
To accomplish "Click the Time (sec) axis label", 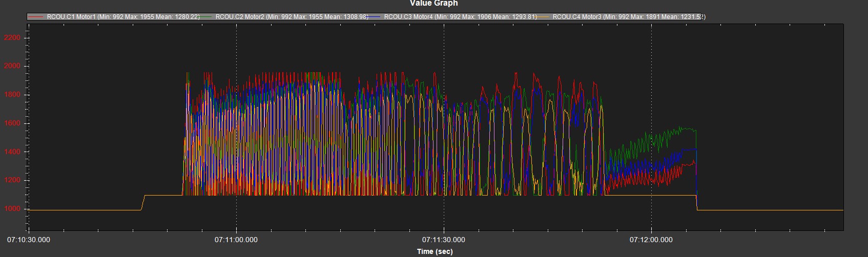I will click(x=435, y=251).
